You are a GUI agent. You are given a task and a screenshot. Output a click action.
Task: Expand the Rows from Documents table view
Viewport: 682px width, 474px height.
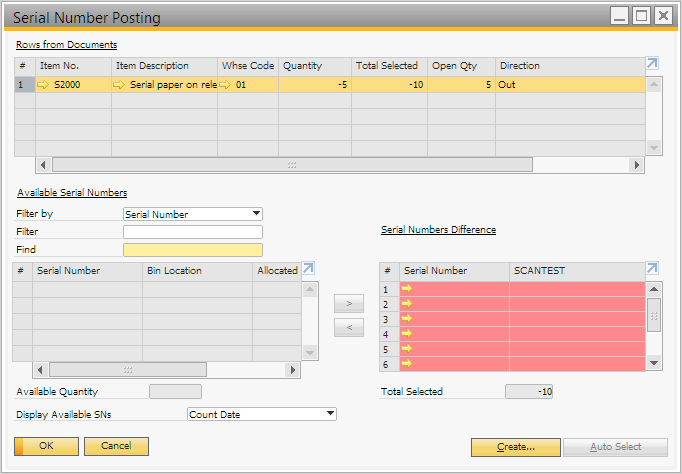pyautogui.click(x=652, y=64)
